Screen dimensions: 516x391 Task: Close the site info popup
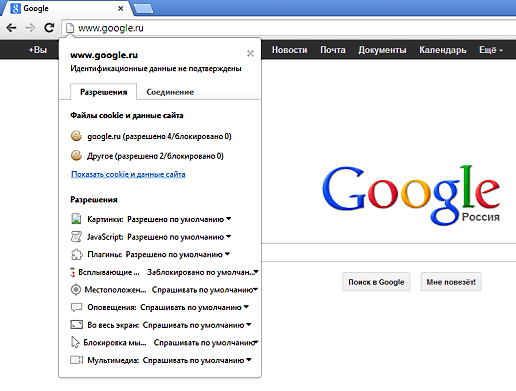point(250,53)
